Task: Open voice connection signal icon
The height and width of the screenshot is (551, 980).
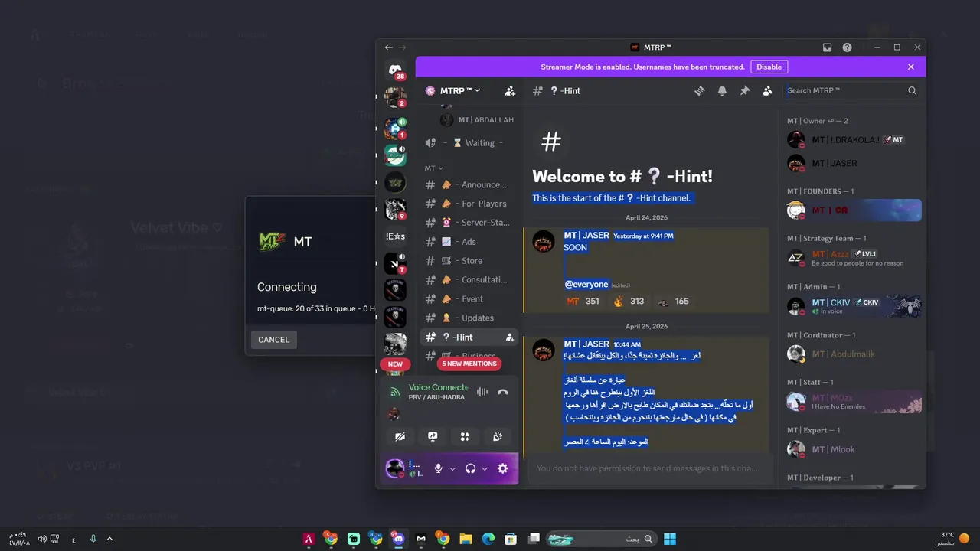Action: (395, 392)
